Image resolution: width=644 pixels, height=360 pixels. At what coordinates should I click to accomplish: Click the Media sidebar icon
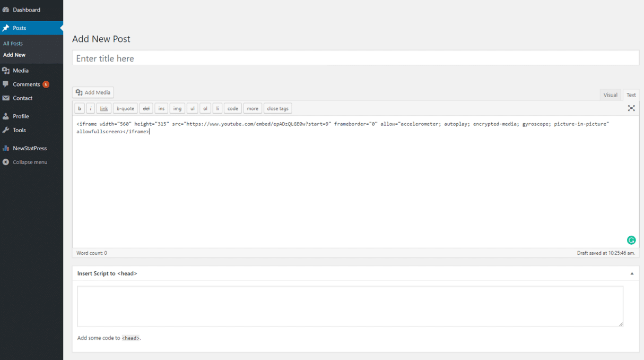(x=6, y=71)
